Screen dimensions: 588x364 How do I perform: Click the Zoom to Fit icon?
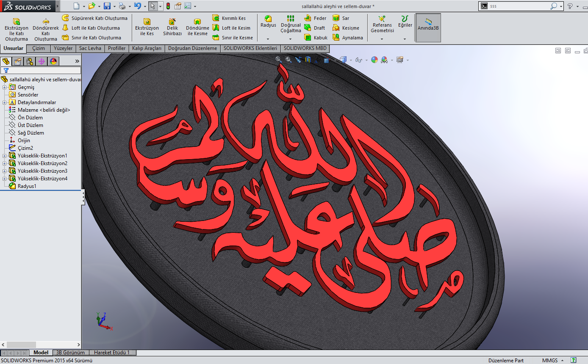(278, 60)
